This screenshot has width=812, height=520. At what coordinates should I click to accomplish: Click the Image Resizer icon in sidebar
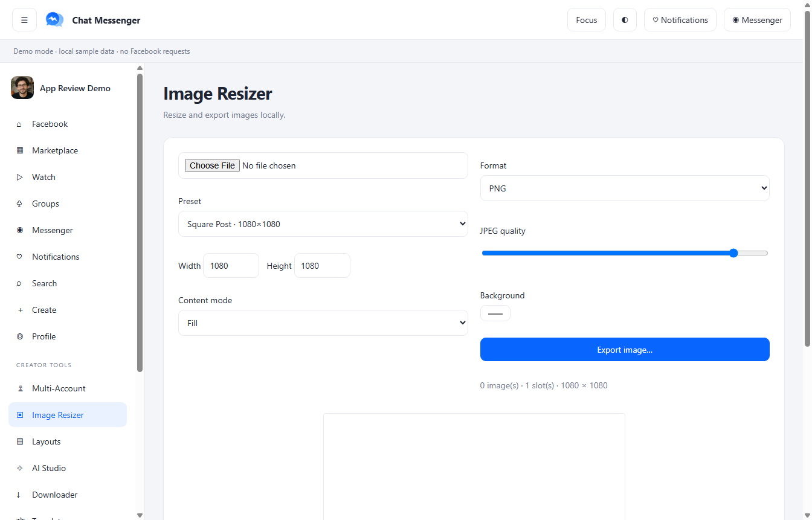pyautogui.click(x=19, y=416)
